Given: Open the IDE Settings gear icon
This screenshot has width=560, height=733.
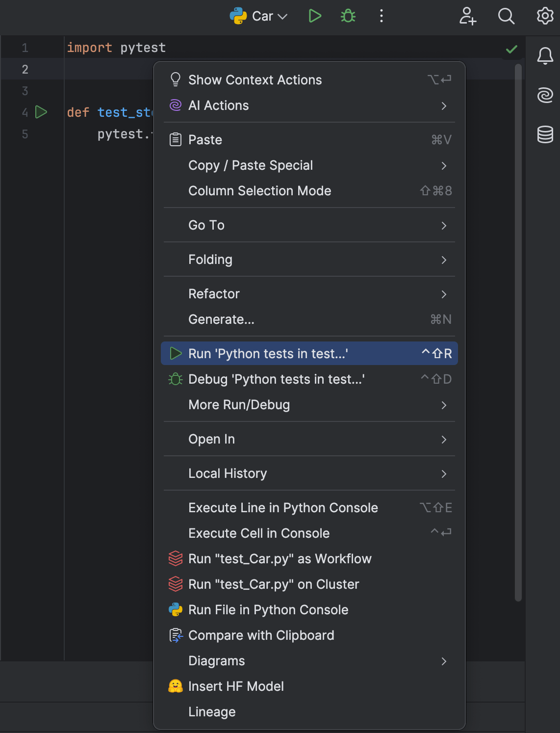Looking at the screenshot, I should [x=544, y=16].
